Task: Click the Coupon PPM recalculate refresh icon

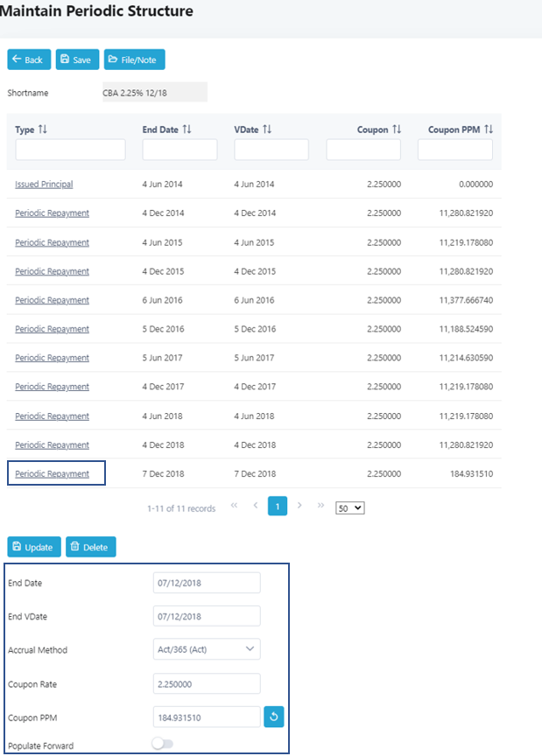Action: pyautogui.click(x=273, y=717)
